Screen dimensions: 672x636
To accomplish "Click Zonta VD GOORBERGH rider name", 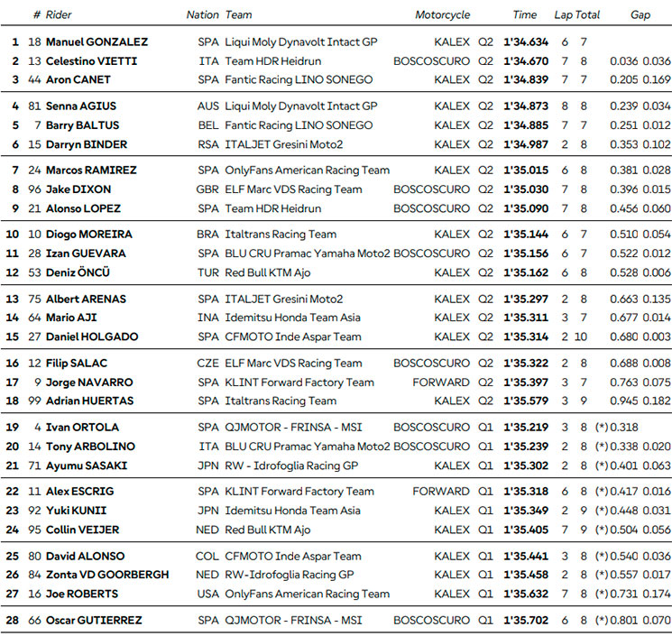I will click(107, 575).
